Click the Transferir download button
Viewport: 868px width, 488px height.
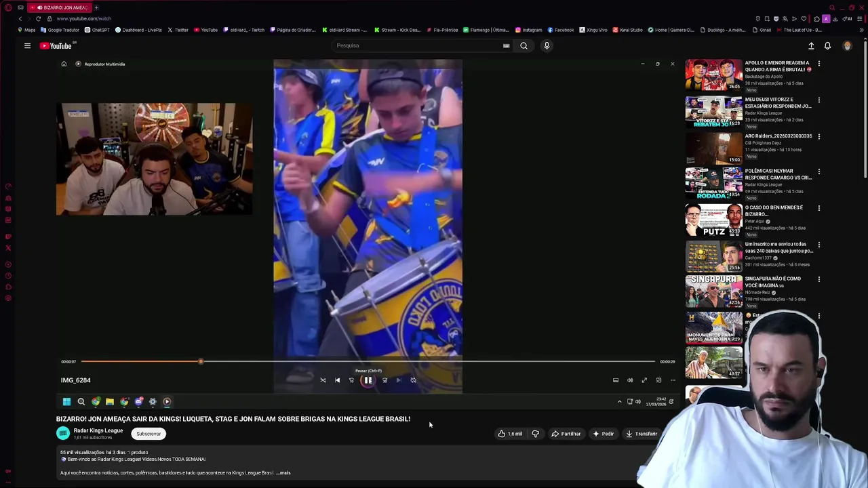pyautogui.click(x=642, y=434)
